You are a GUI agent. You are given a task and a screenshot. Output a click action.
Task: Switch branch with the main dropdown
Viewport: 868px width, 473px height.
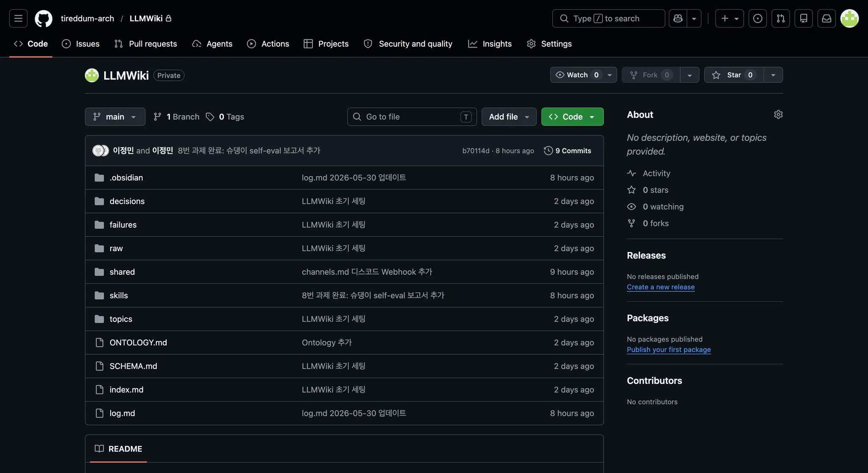115,117
